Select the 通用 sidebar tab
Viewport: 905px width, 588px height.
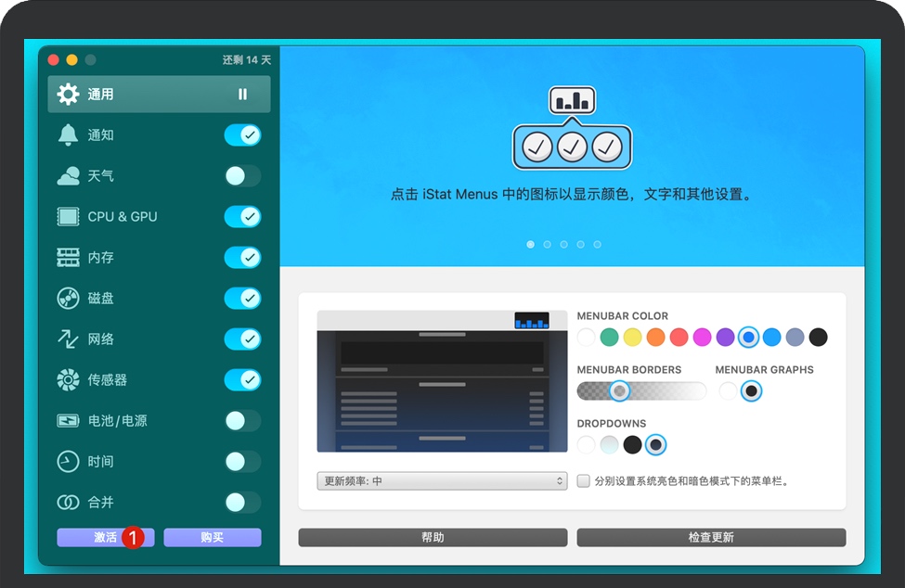pos(159,94)
